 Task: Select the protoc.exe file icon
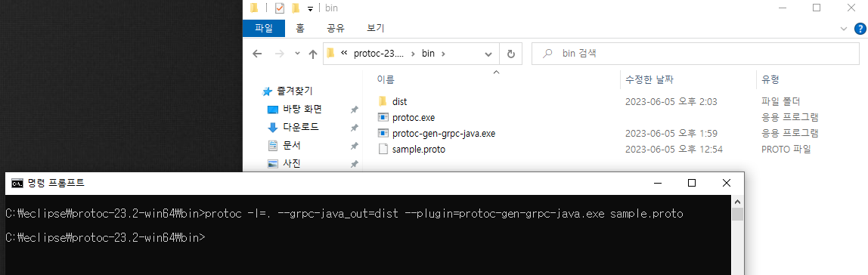pos(383,117)
